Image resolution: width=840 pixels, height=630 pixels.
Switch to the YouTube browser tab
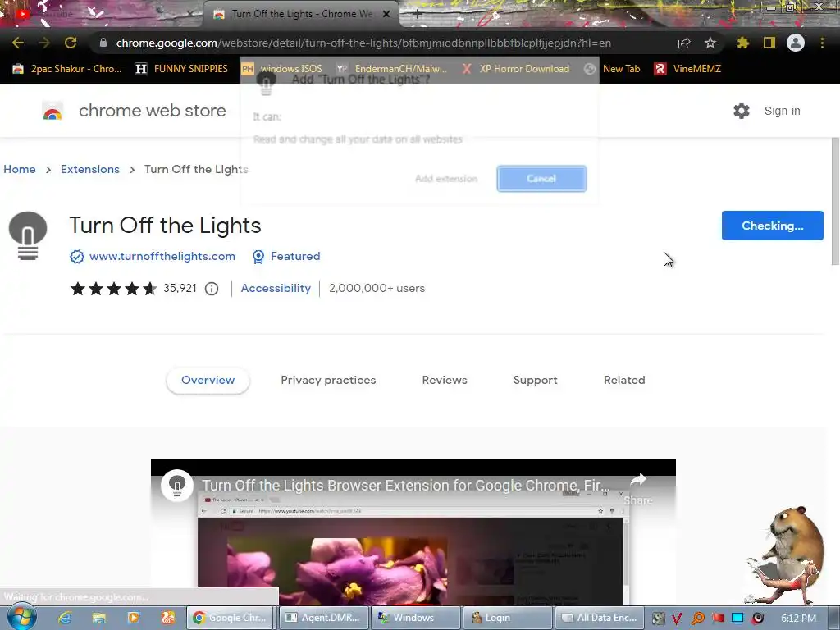[x=102, y=14]
